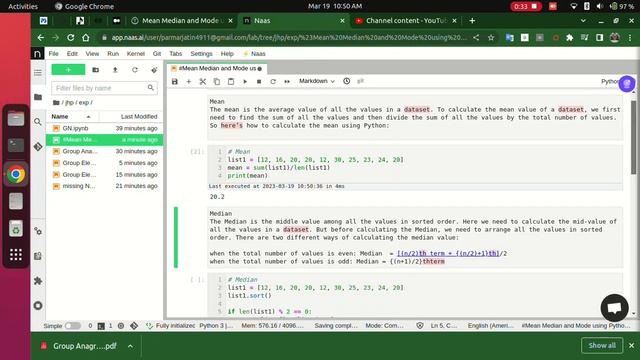Click the purple avatar button at top right
Image resolution: width=640 pixels, height=360 pixels.
(627, 84)
